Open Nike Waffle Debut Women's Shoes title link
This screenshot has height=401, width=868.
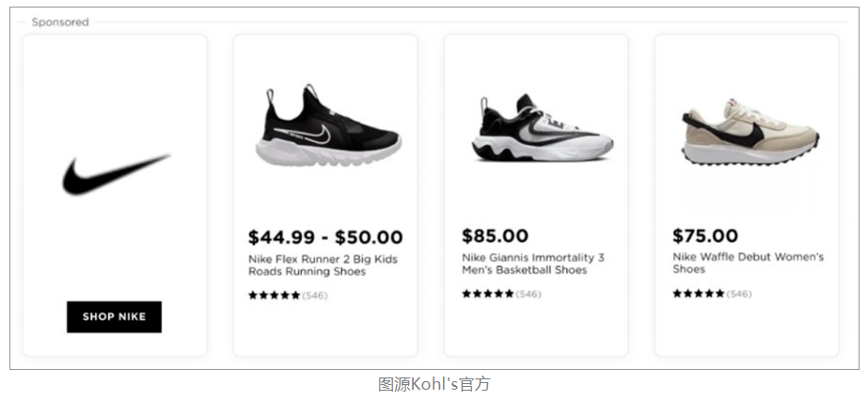coord(748,263)
